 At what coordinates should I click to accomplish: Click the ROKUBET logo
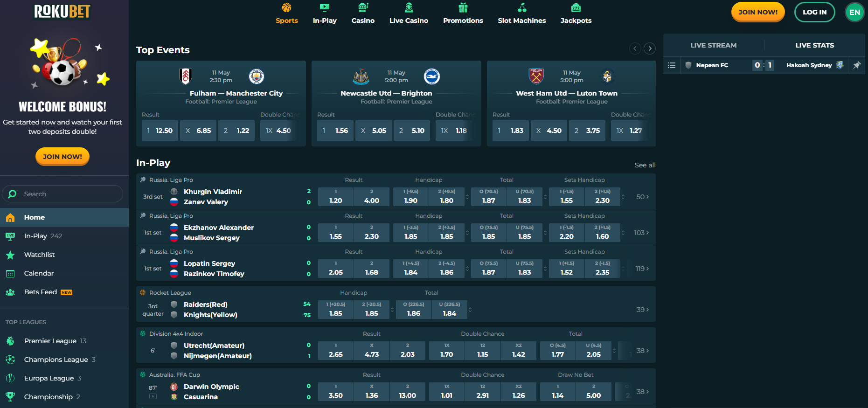pyautogui.click(x=62, y=11)
